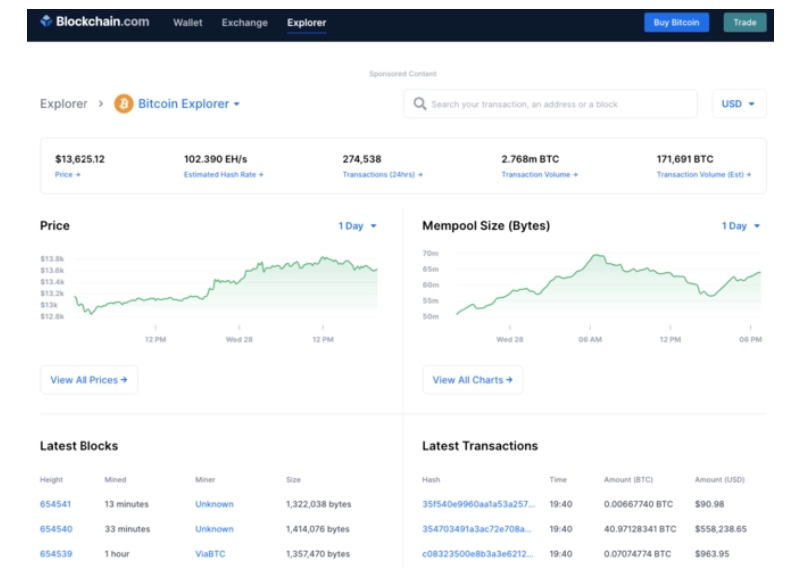
Task: Open transaction hash 35f540e9960aa1a53a257
Action: point(478,504)
